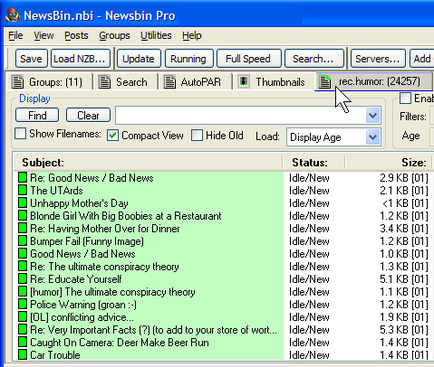Click the Clear button

click(x=88, y=115)
